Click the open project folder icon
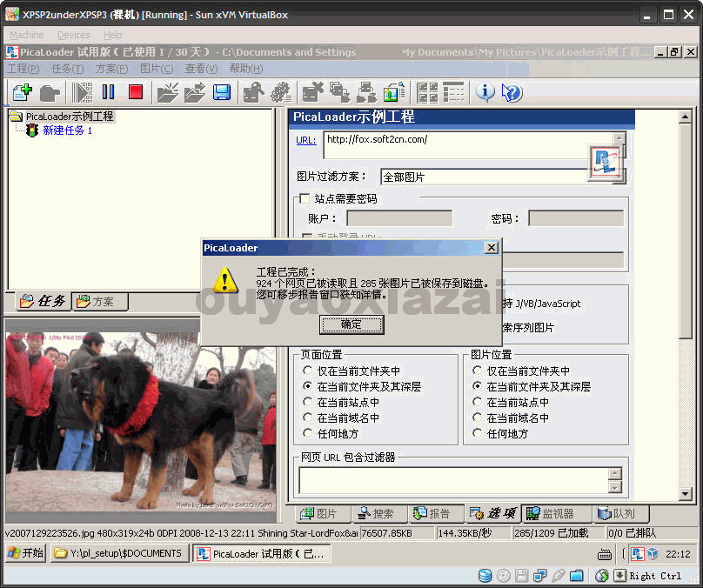The width and height of the screenshot is (703, 588). point(195,92)
